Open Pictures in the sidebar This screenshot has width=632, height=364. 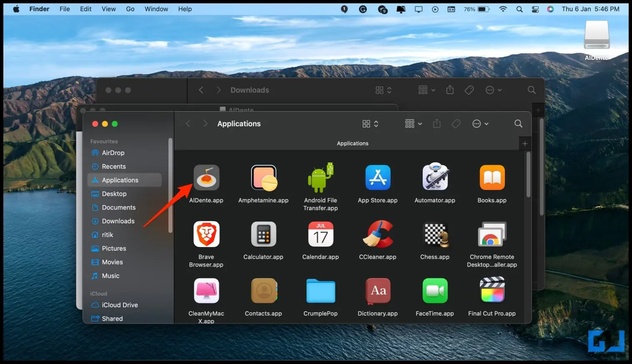click(x=124, y=249)
